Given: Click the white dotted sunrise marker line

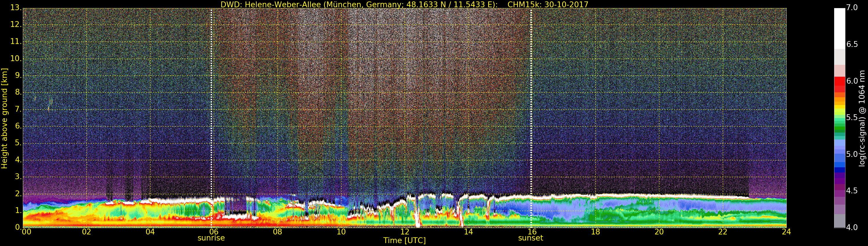Looking at the screenshot, I should (x=211, y=118).
